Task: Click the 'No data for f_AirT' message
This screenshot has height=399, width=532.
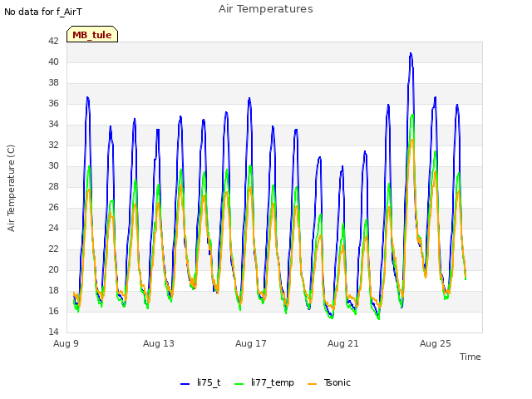Action: [43, 12]
